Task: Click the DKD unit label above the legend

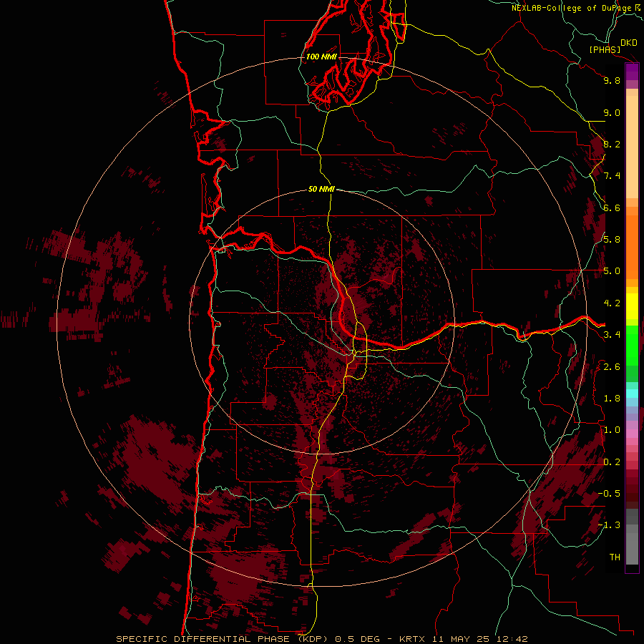Action: (628, 42)
